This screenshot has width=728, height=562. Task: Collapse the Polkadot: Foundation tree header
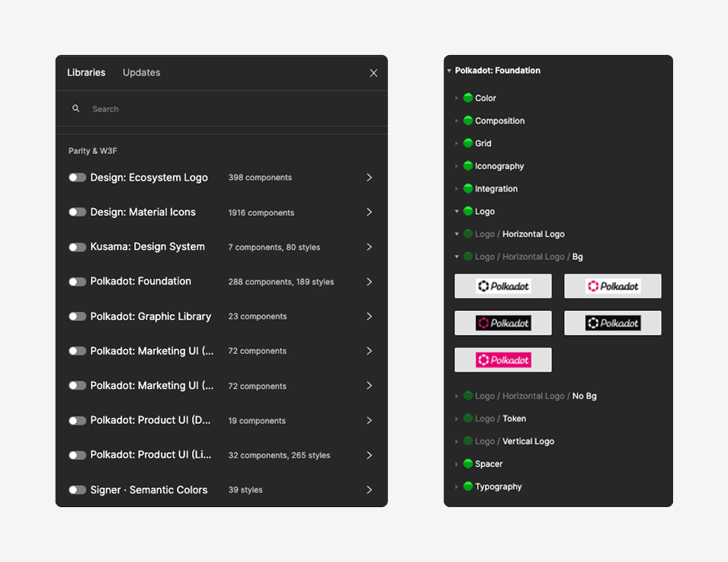click(449, 70)
